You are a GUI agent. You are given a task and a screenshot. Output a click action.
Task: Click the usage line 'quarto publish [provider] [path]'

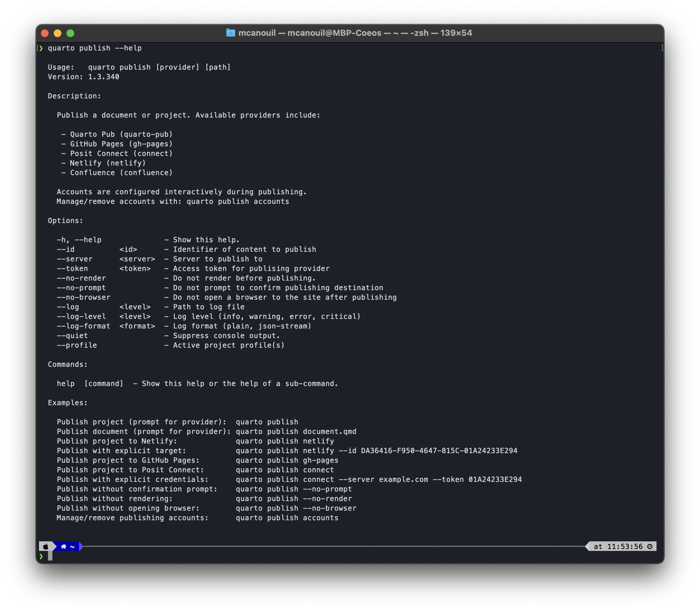coord(159,67)
